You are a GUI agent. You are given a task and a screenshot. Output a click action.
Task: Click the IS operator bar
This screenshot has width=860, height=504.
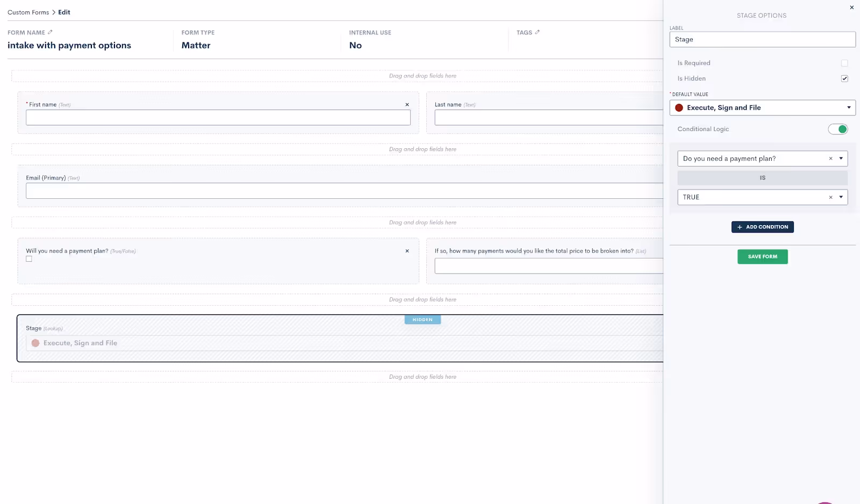point(762,178)
